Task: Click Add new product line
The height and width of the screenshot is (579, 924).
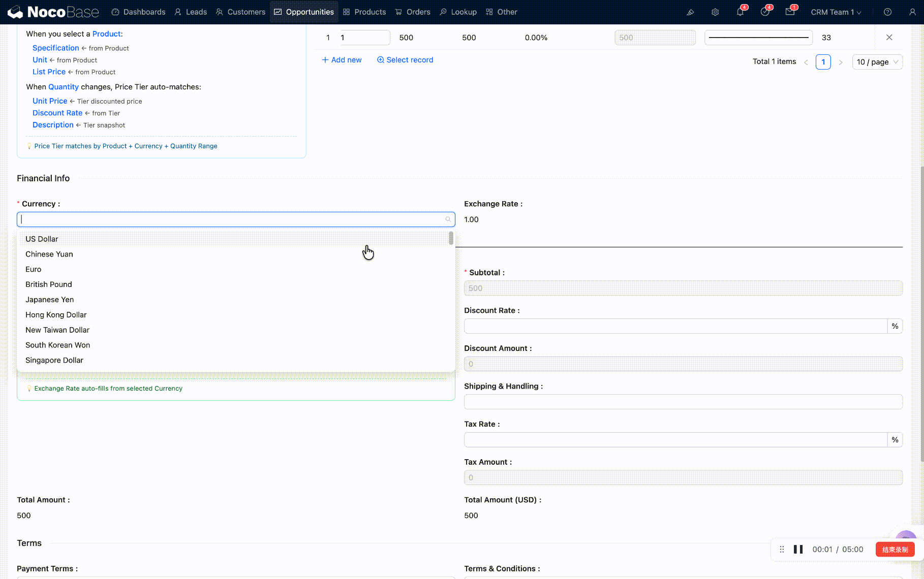Action: (x=342, y=60)
